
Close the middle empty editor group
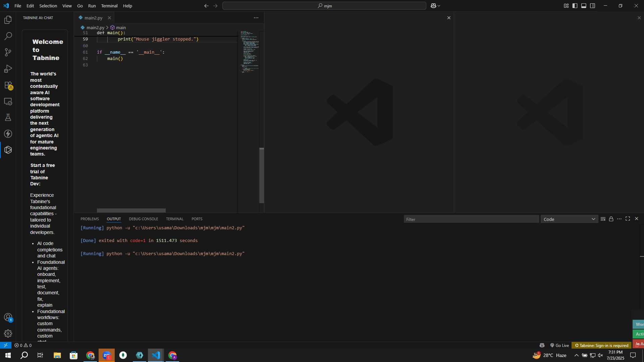point(449,18)
